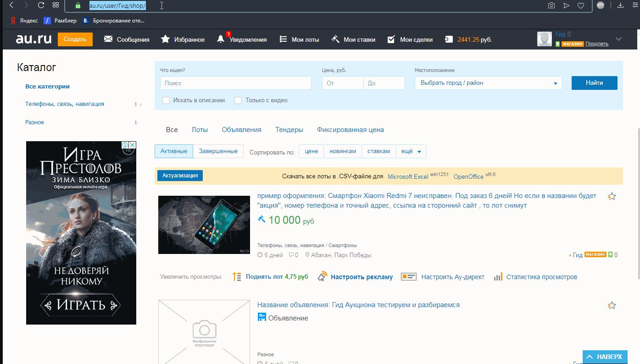The image size is (640, 364).
Task: Switch to the Тендеры tab
Action: tap(289, 130)
